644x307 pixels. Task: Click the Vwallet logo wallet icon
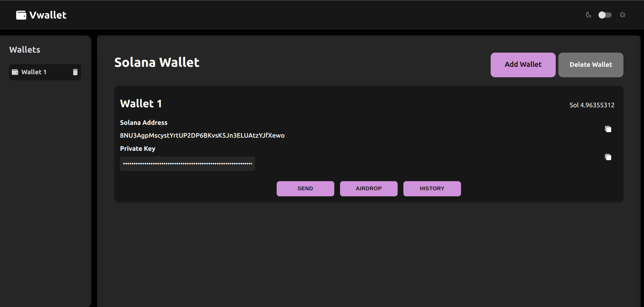(x=21, y=15)
